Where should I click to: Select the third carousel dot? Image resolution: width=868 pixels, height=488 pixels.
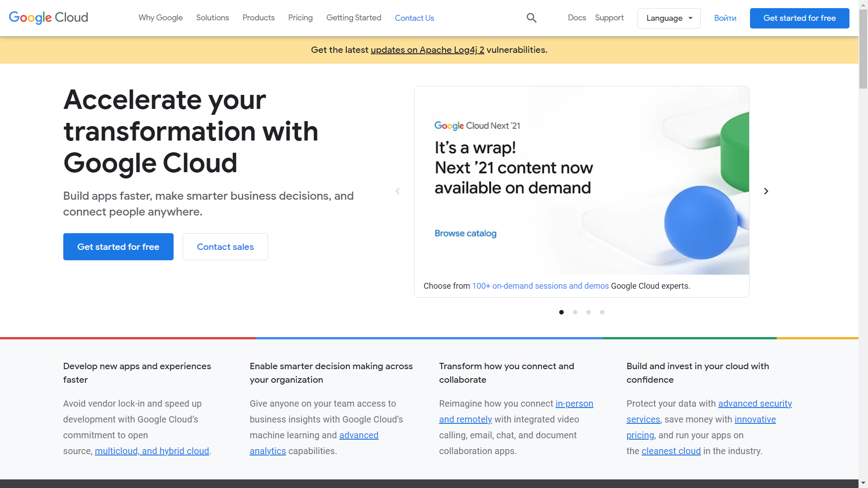pyautogui.click(x=588, y=312)
